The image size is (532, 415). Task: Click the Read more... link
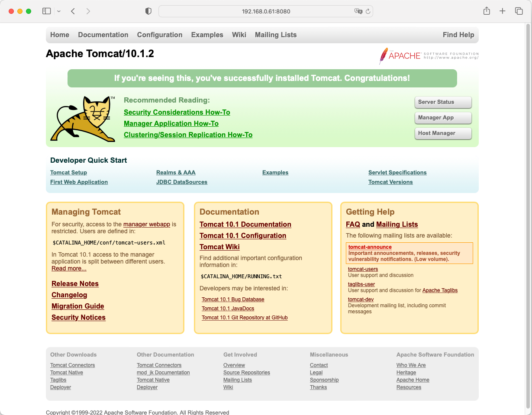coord(69,268)
